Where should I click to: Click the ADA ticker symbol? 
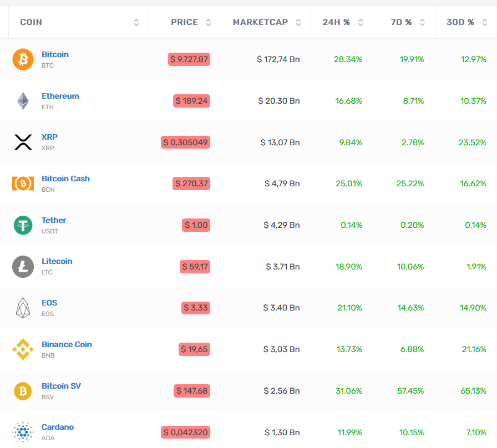[48, 438]
